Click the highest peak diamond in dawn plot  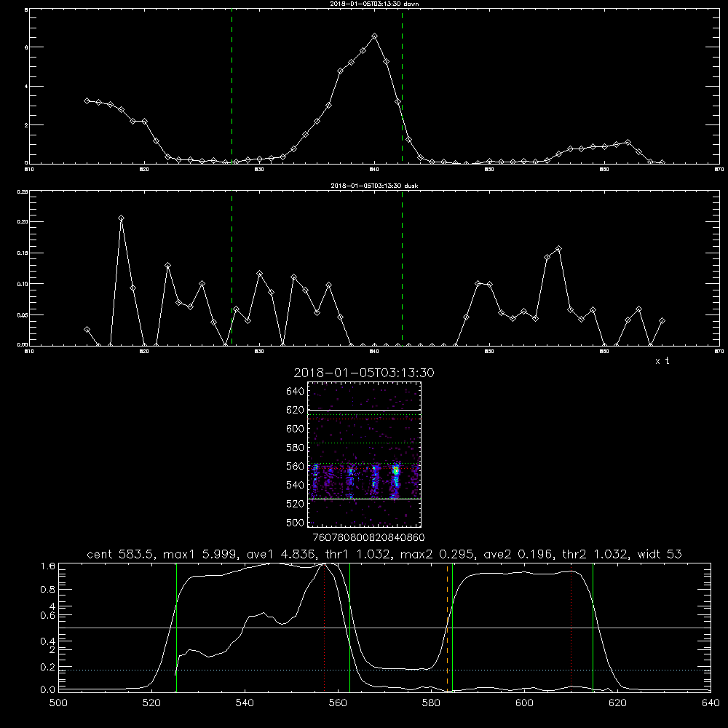click(x=375, y=36)
